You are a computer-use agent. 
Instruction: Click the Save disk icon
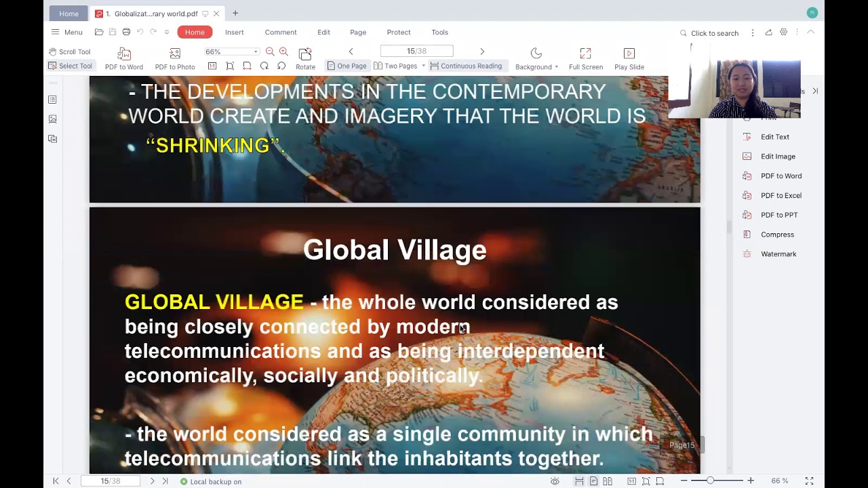(x=113, y=32)
